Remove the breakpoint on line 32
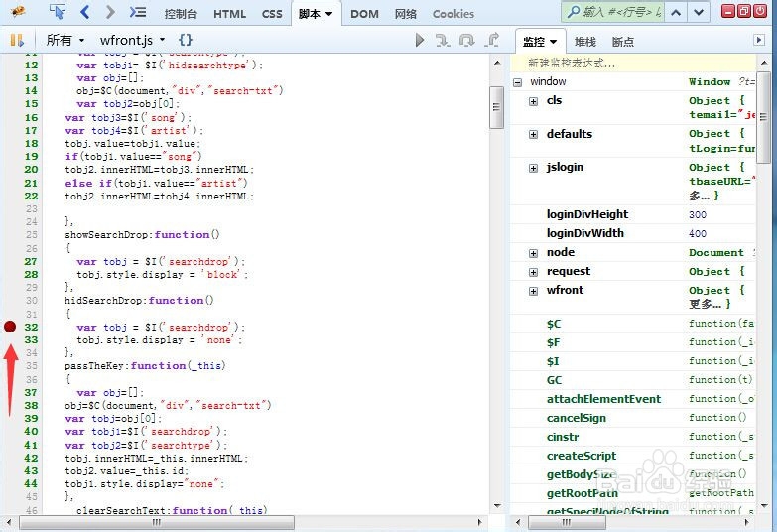Screen dimensions: 777x532 pyautogui.click(x=10, y=327)
